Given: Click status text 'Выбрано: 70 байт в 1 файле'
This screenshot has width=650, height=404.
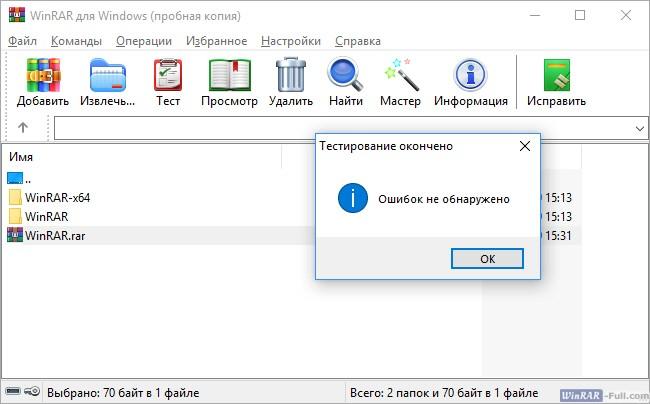Looking at the screenshot, I should [123, 392].
